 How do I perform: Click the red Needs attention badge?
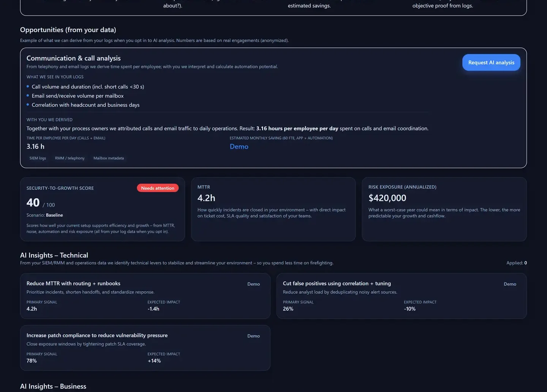157,188
